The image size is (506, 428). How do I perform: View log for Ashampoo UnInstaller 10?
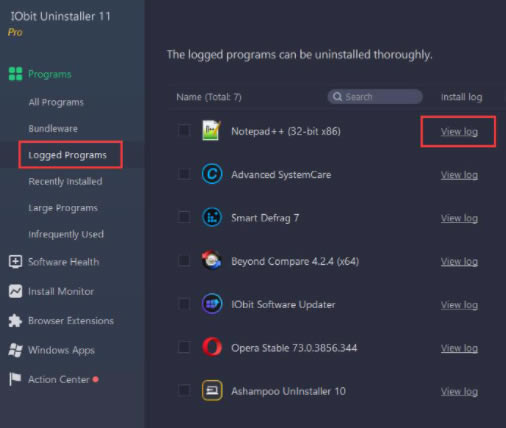pos(459,392)
